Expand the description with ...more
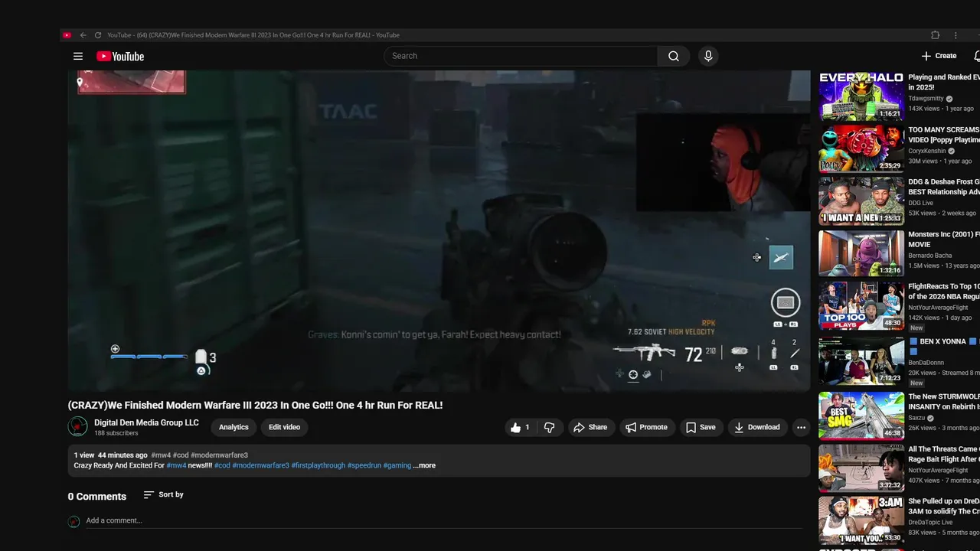The image size is (980, 551). coord(424,465)
